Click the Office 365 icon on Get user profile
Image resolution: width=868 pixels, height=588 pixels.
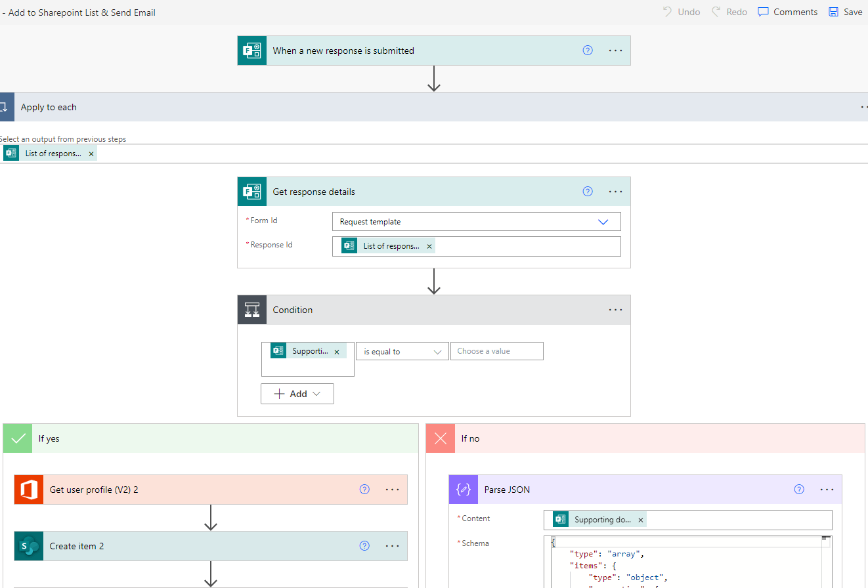(29, 490)
